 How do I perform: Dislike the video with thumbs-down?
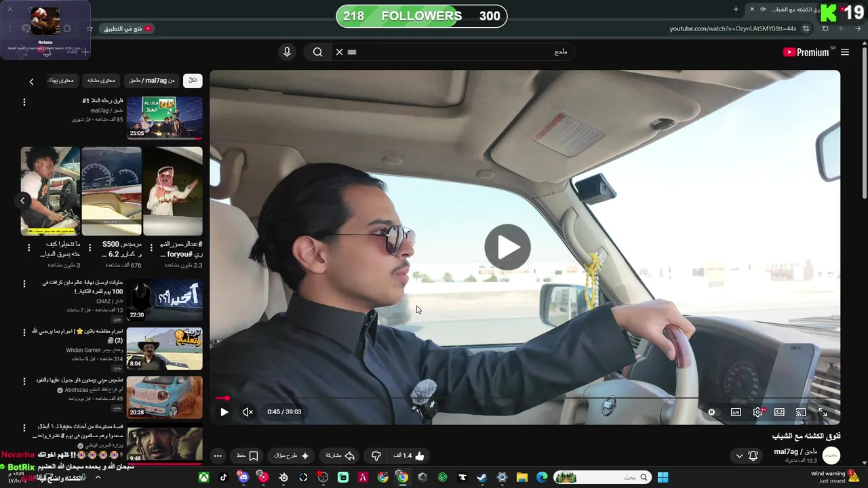[x=376, y=455]
